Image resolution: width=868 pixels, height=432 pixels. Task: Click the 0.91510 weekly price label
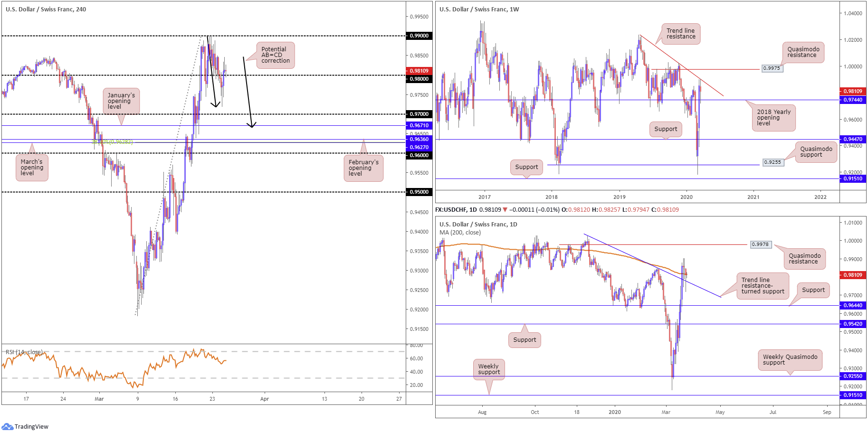point(852,178)
